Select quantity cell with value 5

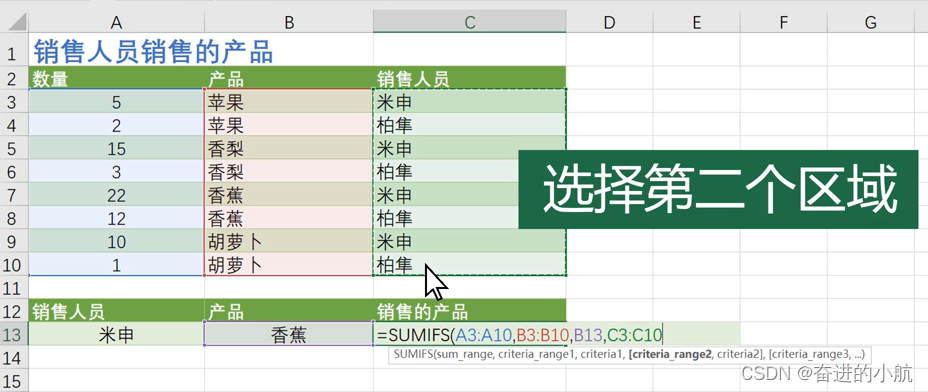pos(117,102)
